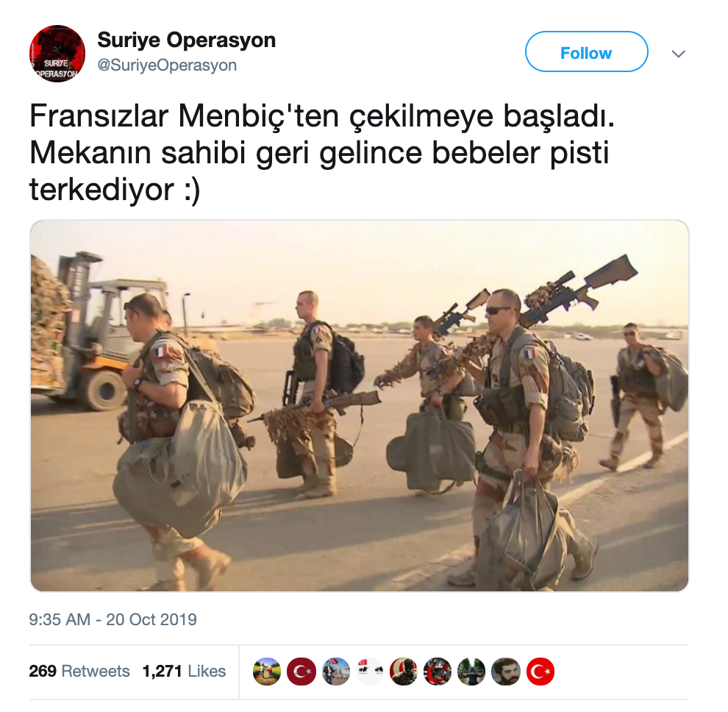
Task: Open the dark red Turkish flag liker avatar
Action: [301, 672]
